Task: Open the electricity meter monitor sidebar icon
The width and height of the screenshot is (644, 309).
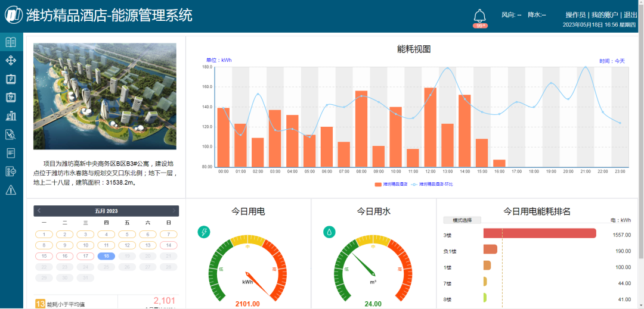Action: [x=11, y=79]
